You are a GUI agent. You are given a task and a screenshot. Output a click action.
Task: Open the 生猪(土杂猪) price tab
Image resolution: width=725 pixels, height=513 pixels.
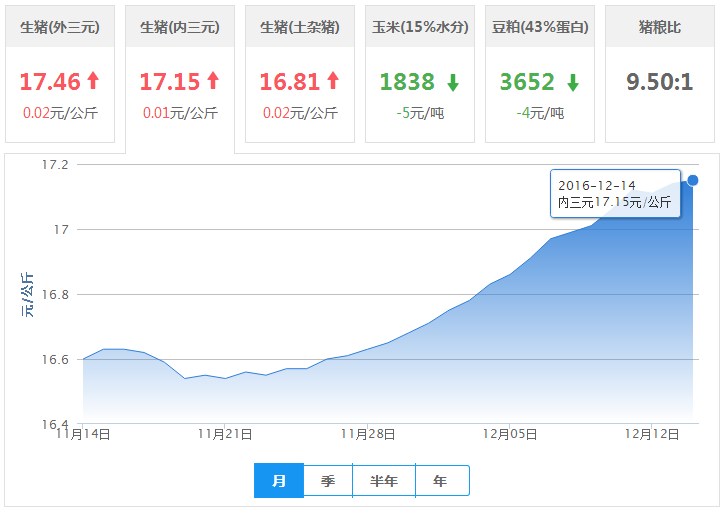(300, 28)
